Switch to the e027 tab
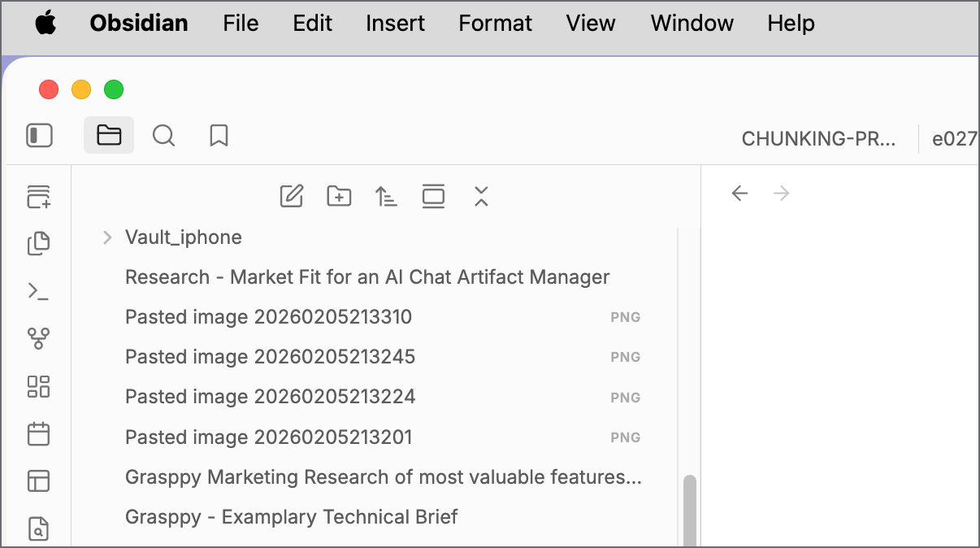This screenshot has height=548, width=980. click(x=954, y=138)
